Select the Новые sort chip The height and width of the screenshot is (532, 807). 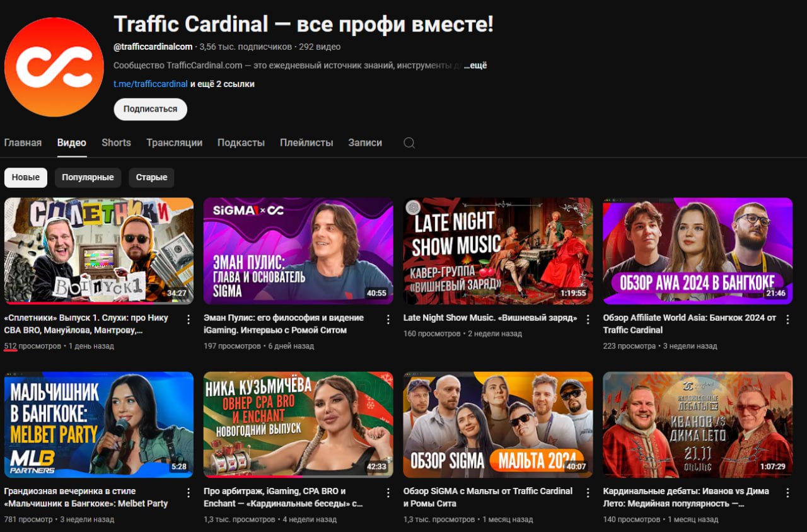pyautogui.click(x=26, y=177)
